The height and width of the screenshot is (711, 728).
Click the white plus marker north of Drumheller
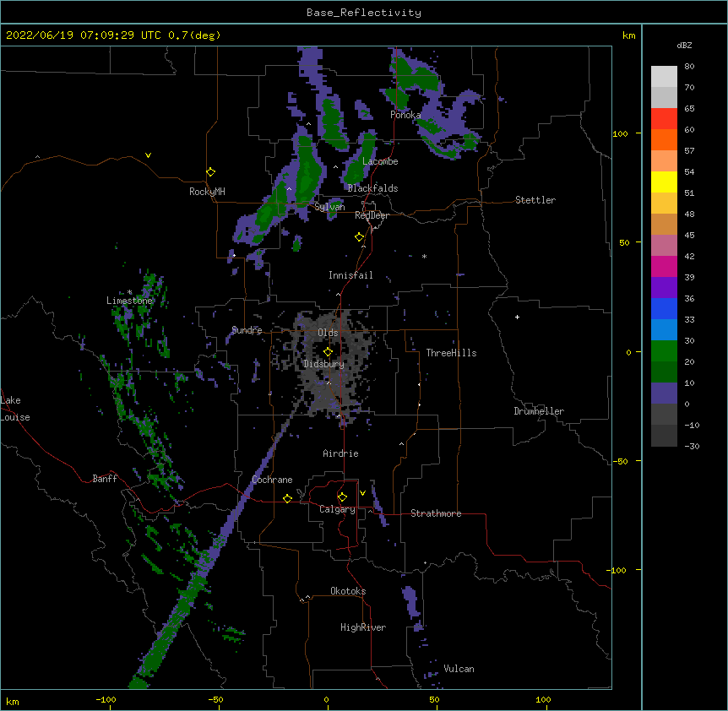coord(517,317)
